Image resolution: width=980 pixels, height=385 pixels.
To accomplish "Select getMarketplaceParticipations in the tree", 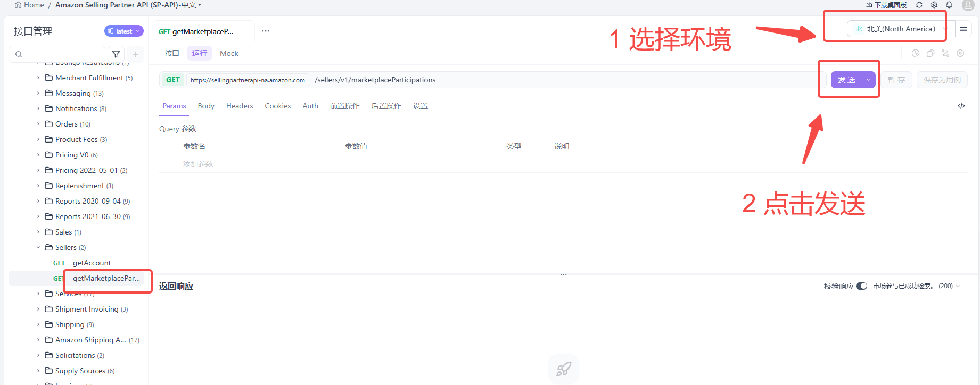I will pos(106,278).
